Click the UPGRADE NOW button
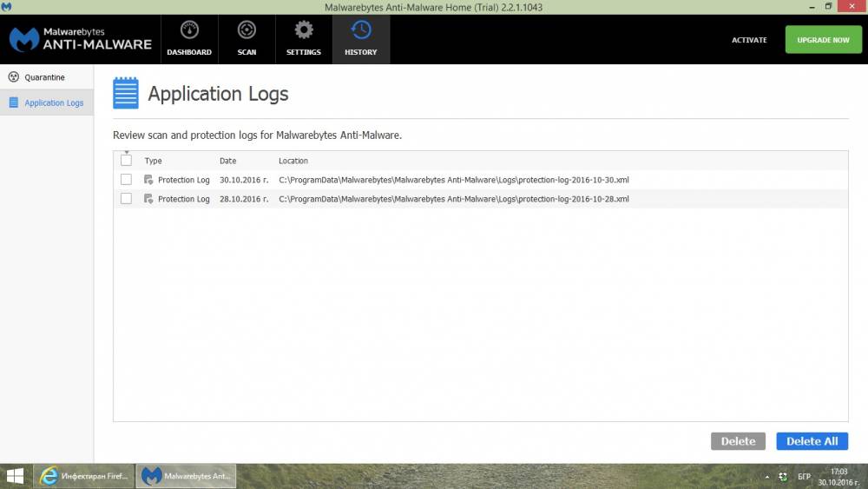 point(823,40)
